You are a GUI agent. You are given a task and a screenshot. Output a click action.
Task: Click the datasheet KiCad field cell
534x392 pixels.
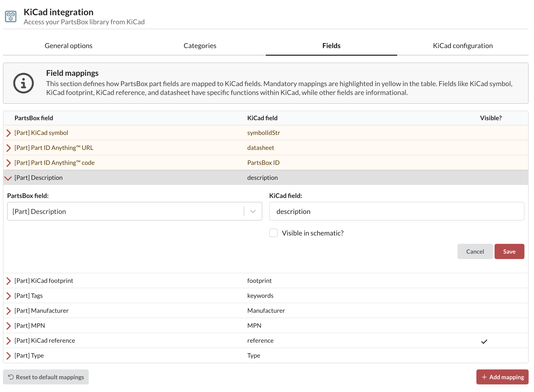coord(261,148)
